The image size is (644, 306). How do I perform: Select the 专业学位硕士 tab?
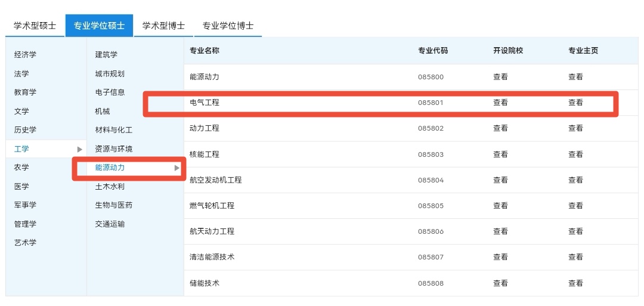click(x=99, y=26)
